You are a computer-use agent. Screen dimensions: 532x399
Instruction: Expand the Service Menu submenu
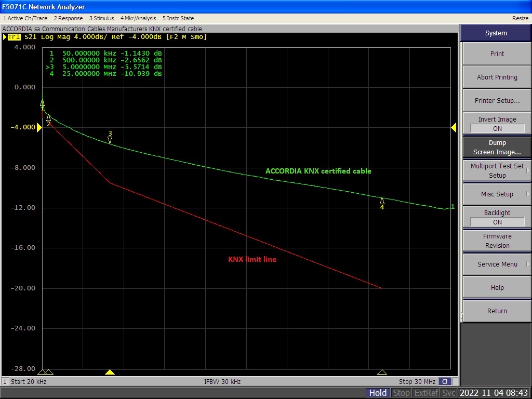coord(497,264)
